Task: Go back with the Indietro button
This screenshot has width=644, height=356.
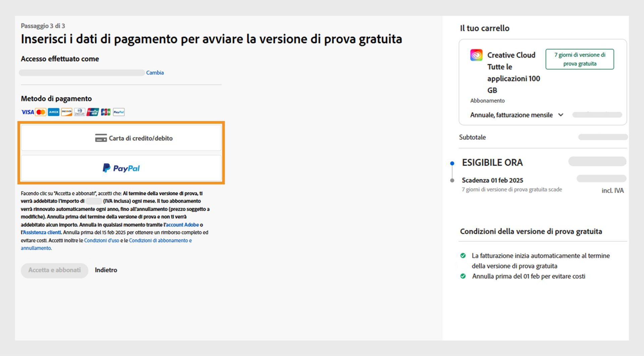Action: tap(106, 270)
